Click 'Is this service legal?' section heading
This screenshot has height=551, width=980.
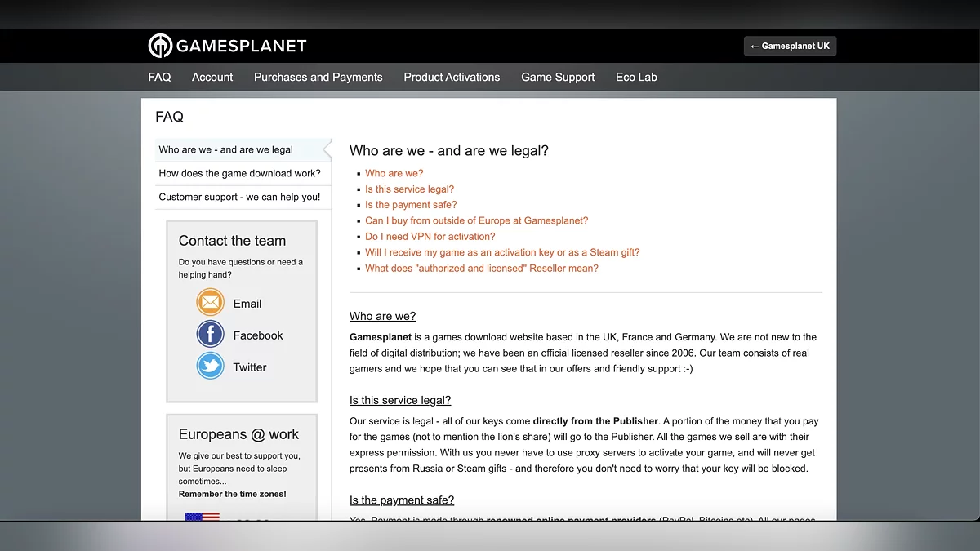[400, 400]
